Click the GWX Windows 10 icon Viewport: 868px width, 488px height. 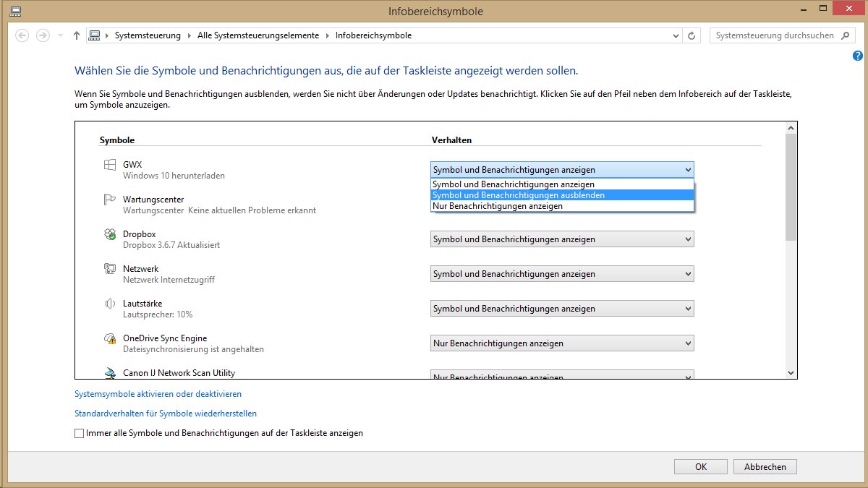pos(110,166)
